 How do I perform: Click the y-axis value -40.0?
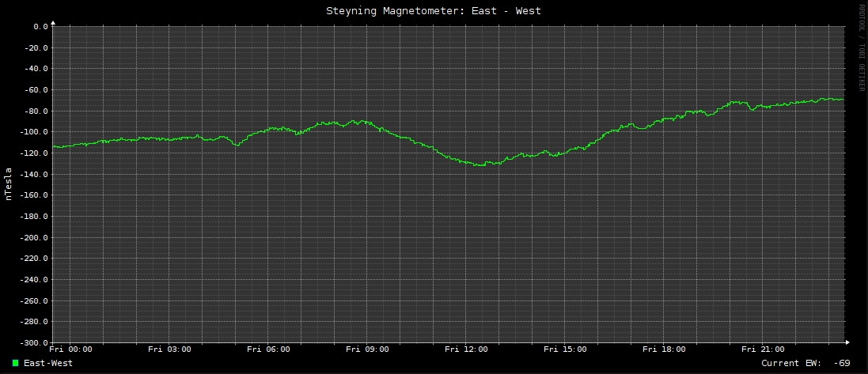36,69
